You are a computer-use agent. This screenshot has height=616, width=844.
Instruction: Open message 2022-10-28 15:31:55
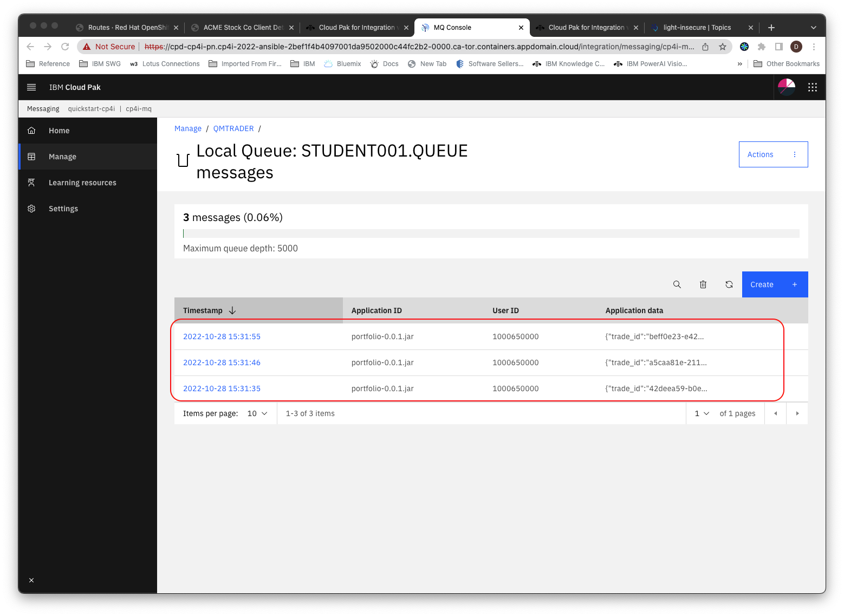(x=222, y=336)
